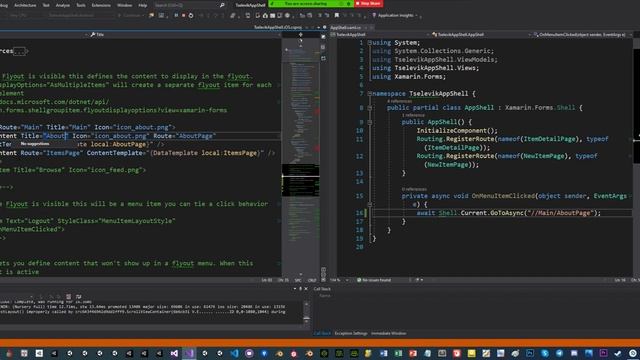Open the Application Insights dropdown
This screenshot has width=640, height=360.
click(x=395, y=16)
